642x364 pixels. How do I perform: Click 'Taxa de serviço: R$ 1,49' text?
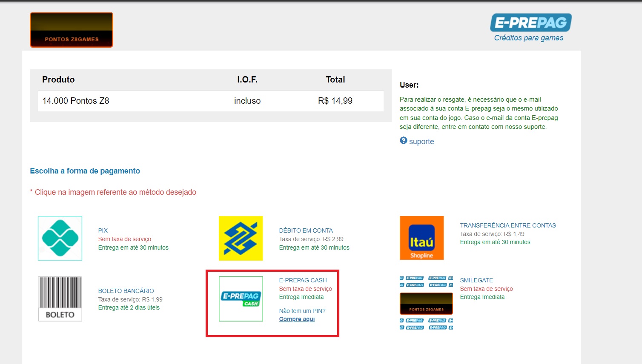[x=492, y=234]
